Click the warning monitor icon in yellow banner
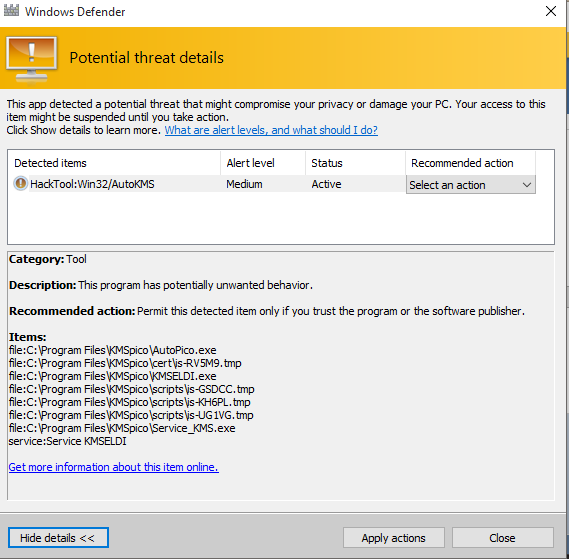The width and height of the screenshot is (569, 559). tap(32, 60)
